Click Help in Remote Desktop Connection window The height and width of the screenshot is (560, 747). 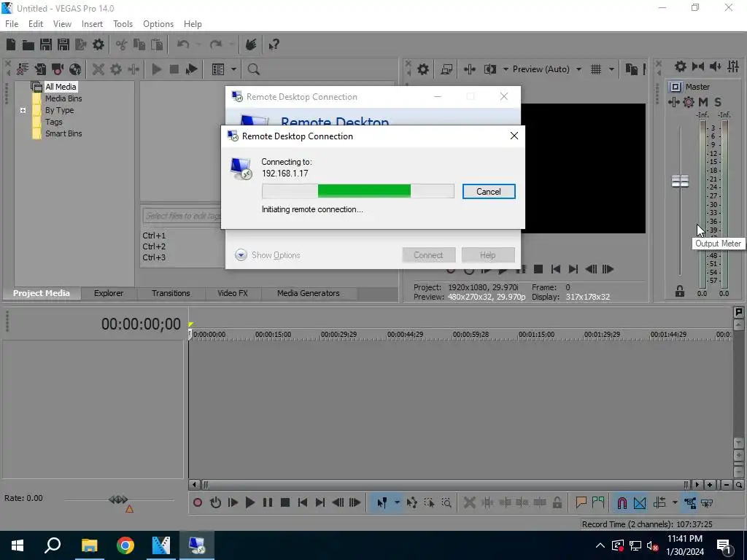tap(488, 255)
